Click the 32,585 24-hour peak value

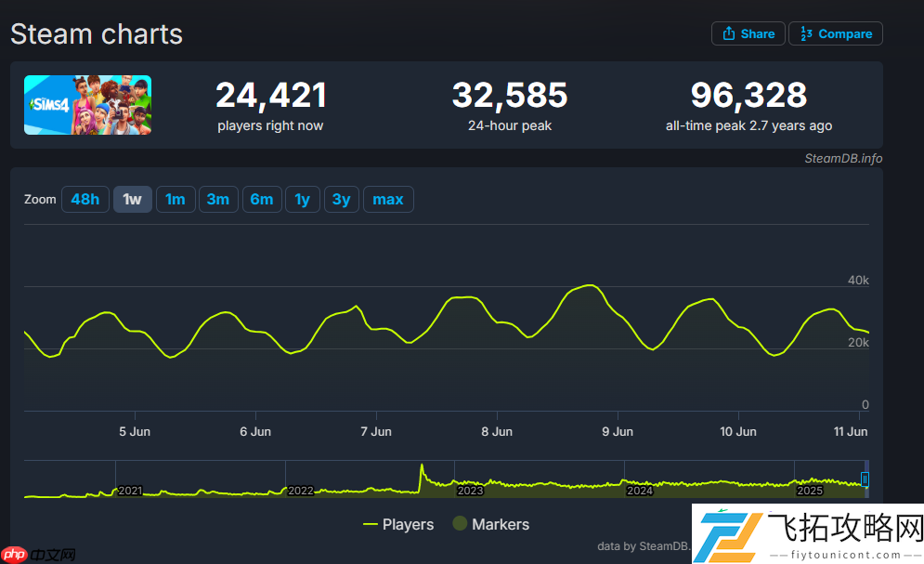click(x=510, y=95)
